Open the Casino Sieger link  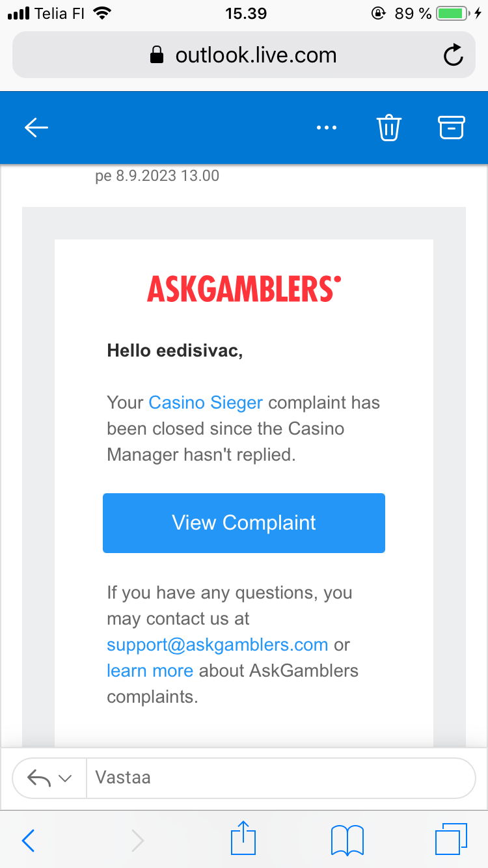point(206,403)
